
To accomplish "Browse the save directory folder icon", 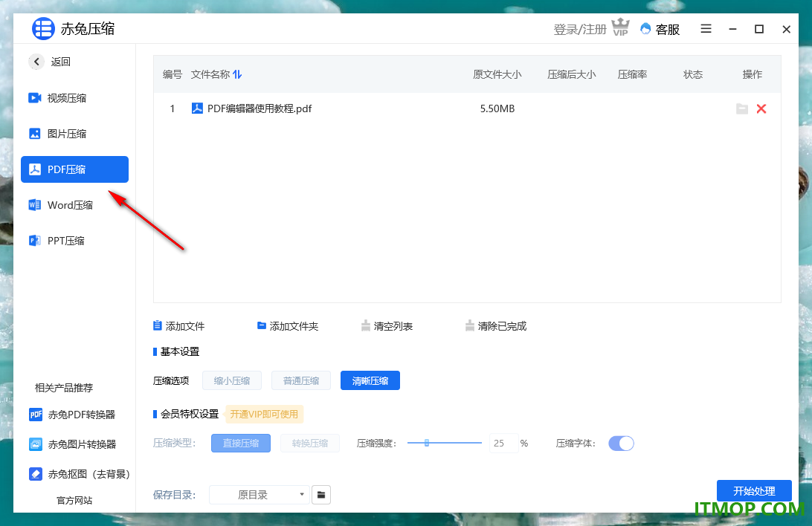I will pos(321,495).
